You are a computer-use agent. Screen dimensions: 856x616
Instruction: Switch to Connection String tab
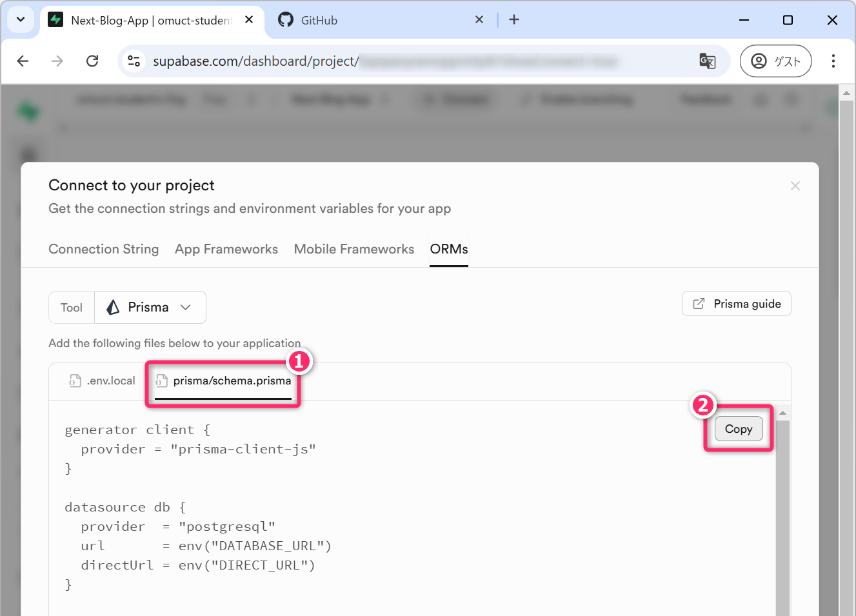point(103,250)
